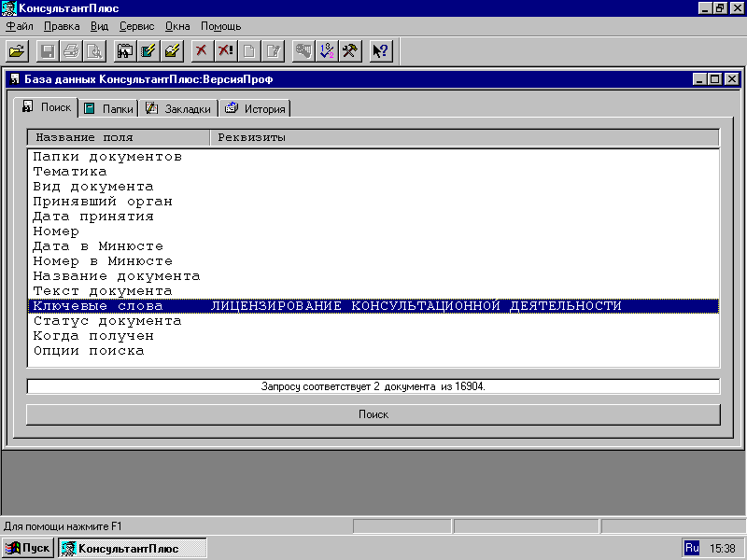Click the notebook with lightning icon
The image size is (747, 560).
click(x=149, y=51)
